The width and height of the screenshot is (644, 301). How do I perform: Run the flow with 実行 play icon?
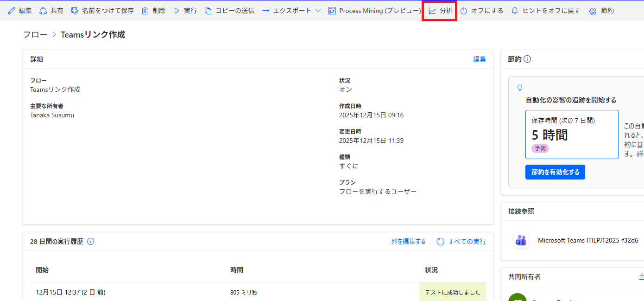pyautogui.click(x=177, y=10)
